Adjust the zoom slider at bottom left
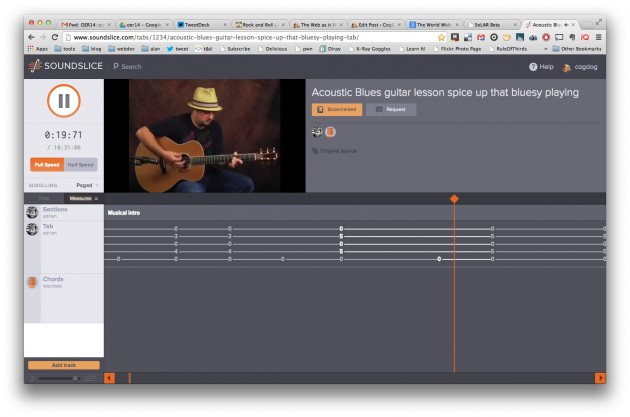 [75, 378]
